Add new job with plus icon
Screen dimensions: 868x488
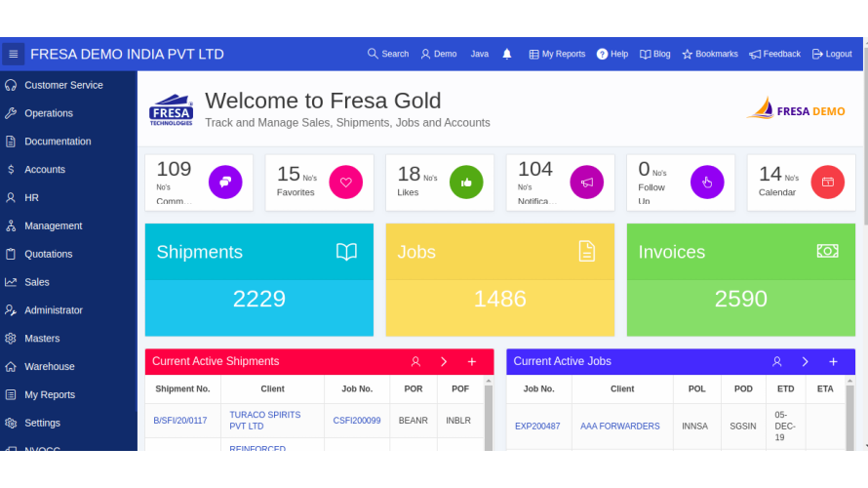833,362
